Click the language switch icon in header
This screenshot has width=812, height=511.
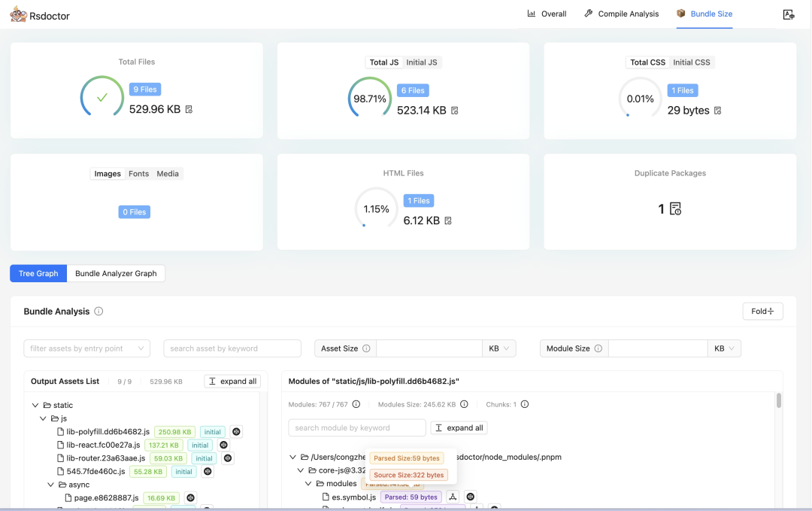tap(788, 14)
